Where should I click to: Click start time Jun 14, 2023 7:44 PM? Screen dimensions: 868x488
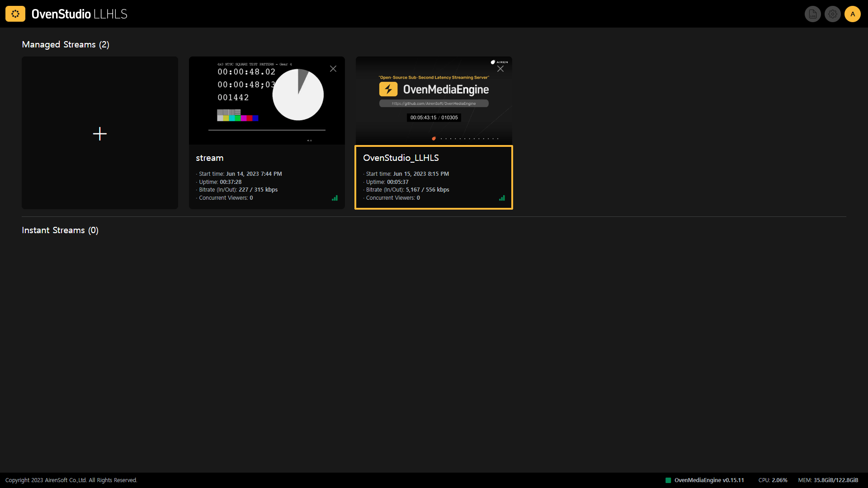pos(254,174)
